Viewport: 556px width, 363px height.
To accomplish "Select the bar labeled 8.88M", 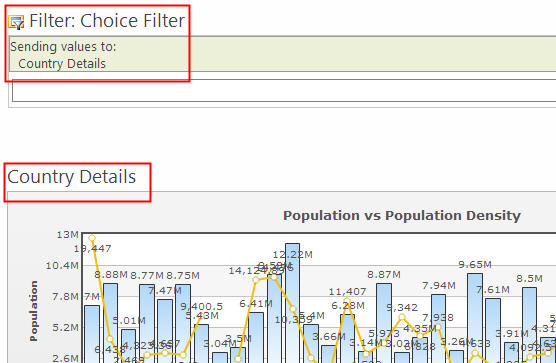I will click(110, 323).
